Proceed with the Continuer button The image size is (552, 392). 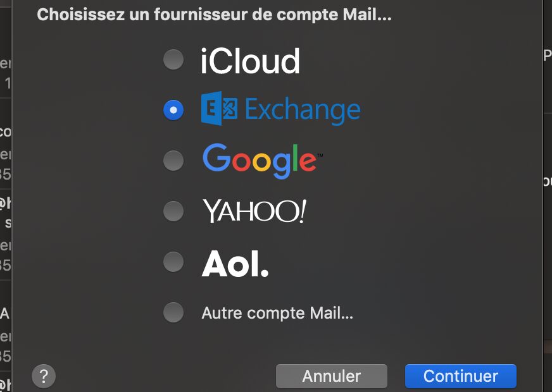460,376
